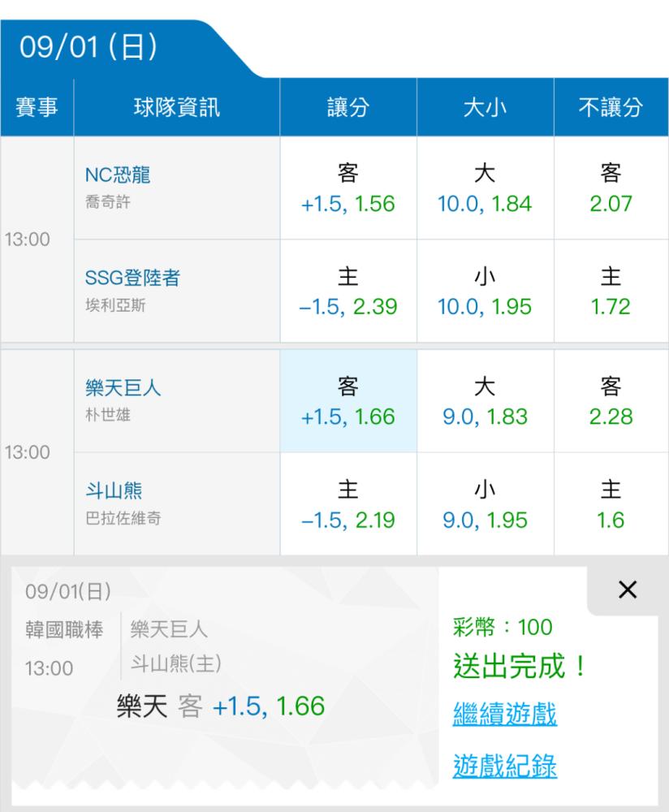Select the 09/01 (日) date tab
The image size is (669, 812).
coord(88,47)
